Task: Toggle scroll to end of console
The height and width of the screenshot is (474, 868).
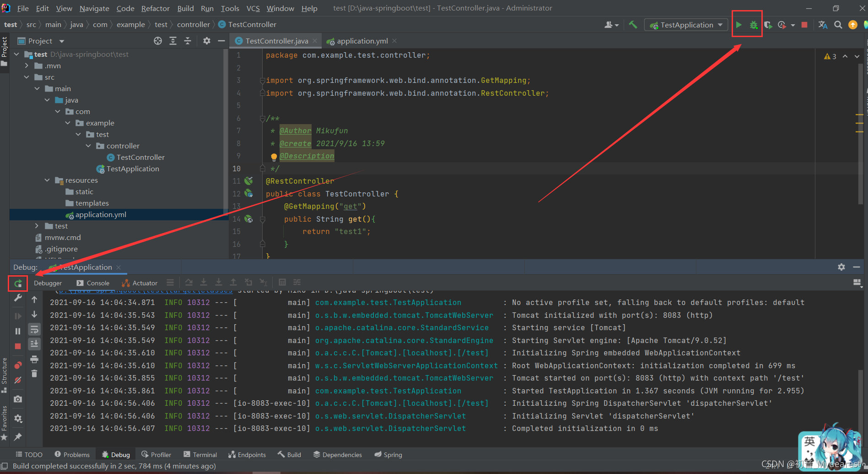Action: (x=34, y=343)
